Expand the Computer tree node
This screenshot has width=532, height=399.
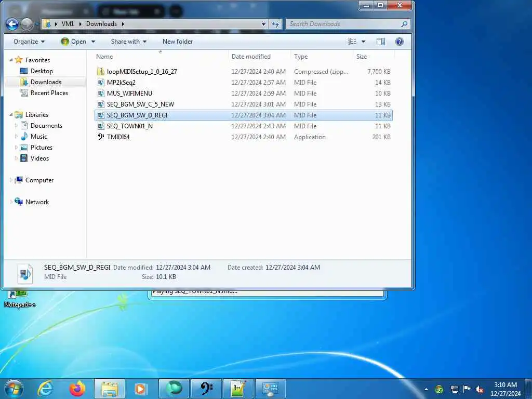pyautogui.click(x=11, y=180)
